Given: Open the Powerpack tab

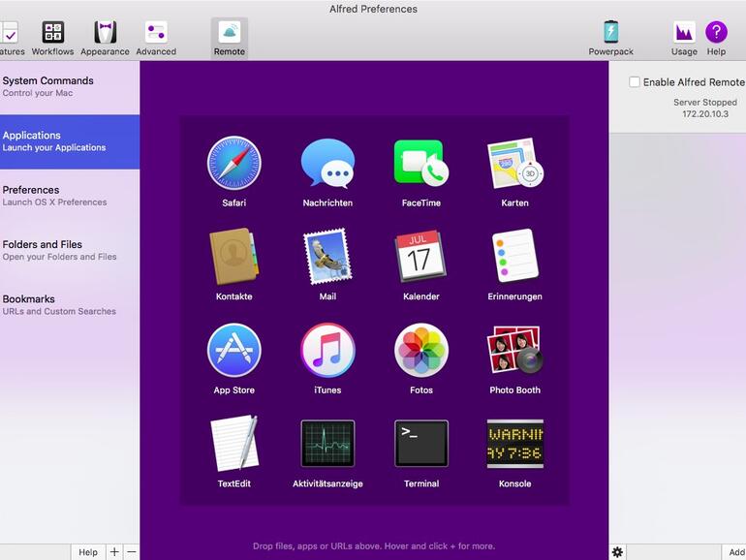Looking at the screenshot, I should pos(611,38).
